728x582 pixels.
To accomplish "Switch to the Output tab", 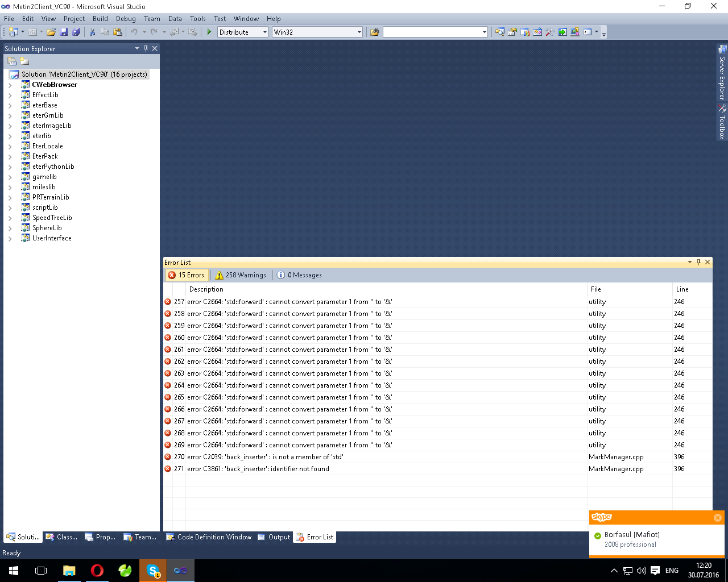I will tap(274, 537).
